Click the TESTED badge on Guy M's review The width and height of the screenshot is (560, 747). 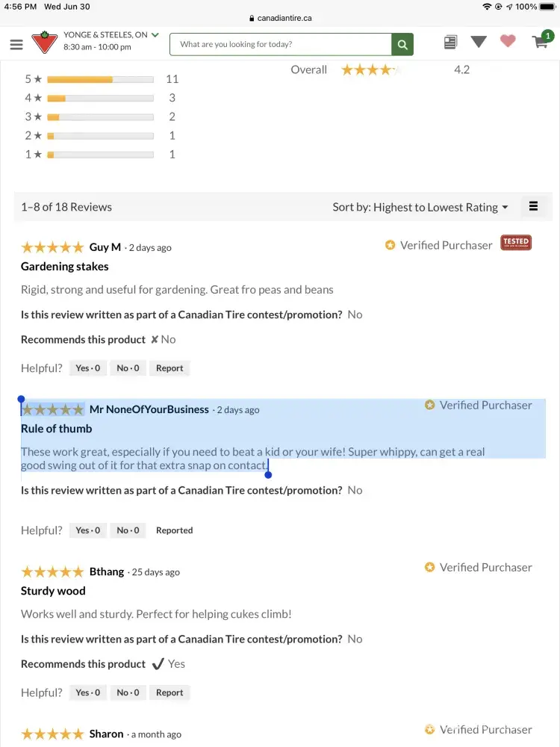pyautogui.click(x=515, y=243)
